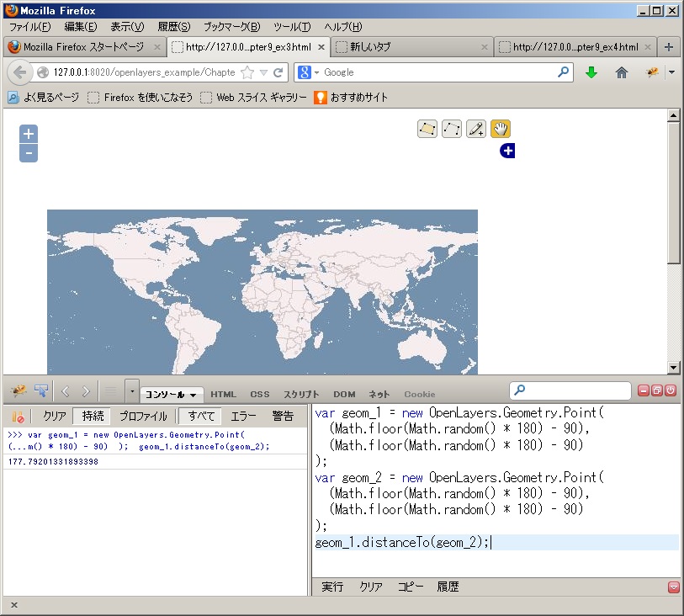Select the pencil draw point tool
Screen dimensions: 684x616
(476, 129)
